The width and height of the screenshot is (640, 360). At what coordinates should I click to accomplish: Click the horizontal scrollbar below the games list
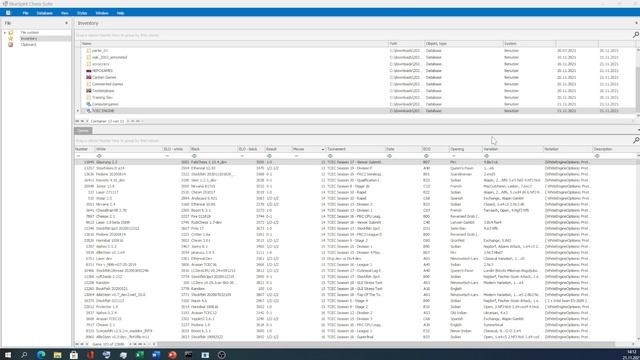(386, 344)
